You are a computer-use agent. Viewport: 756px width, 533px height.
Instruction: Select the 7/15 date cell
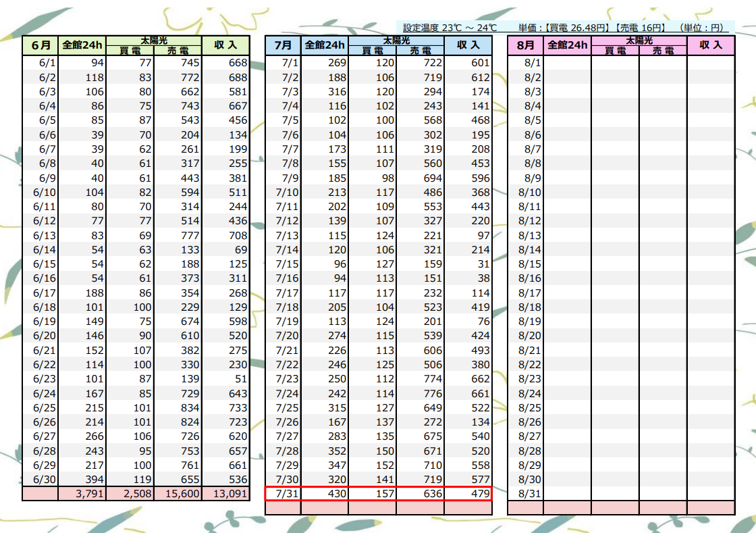click(283, 264)
